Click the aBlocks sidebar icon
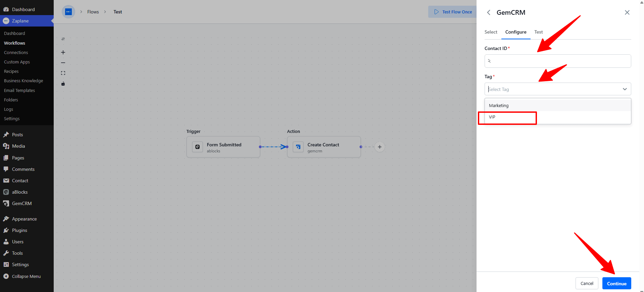644x292 pixels. click(6, 192)
